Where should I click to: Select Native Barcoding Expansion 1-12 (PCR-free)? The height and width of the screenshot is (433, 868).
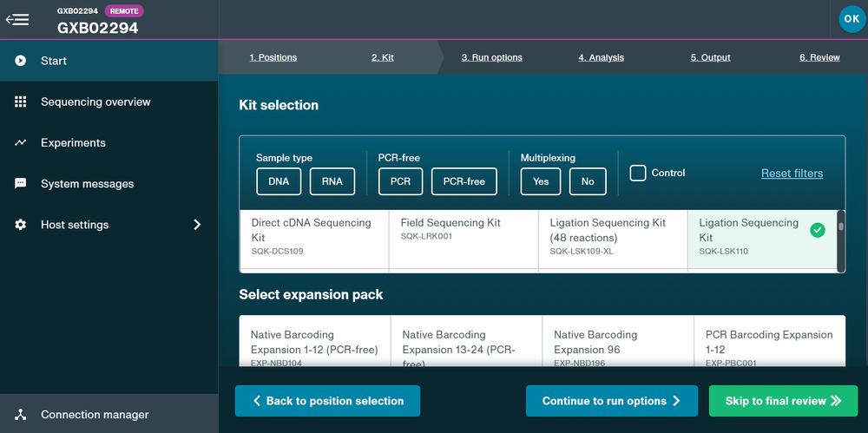[314, 341]
